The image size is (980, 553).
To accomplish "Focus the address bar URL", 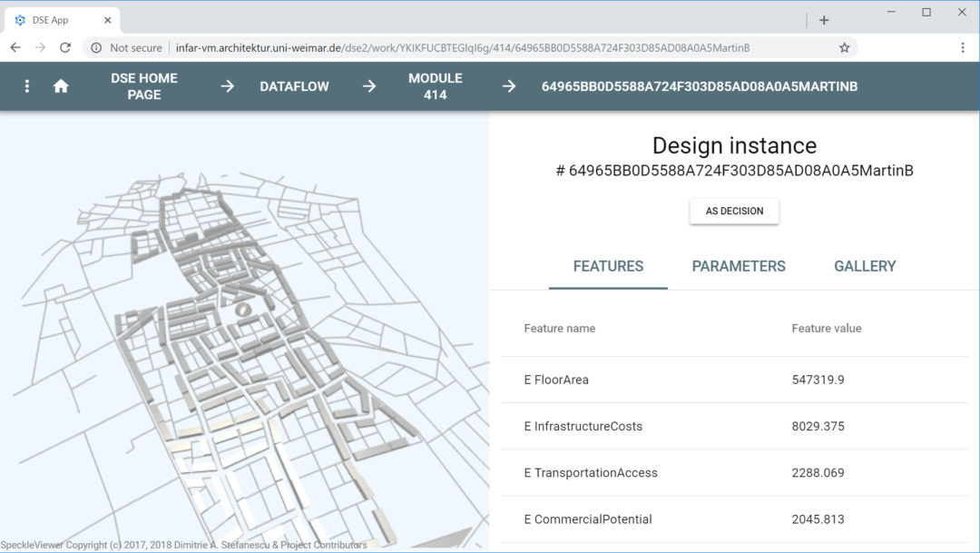I will pyautogui.click(x=463, y=47).
